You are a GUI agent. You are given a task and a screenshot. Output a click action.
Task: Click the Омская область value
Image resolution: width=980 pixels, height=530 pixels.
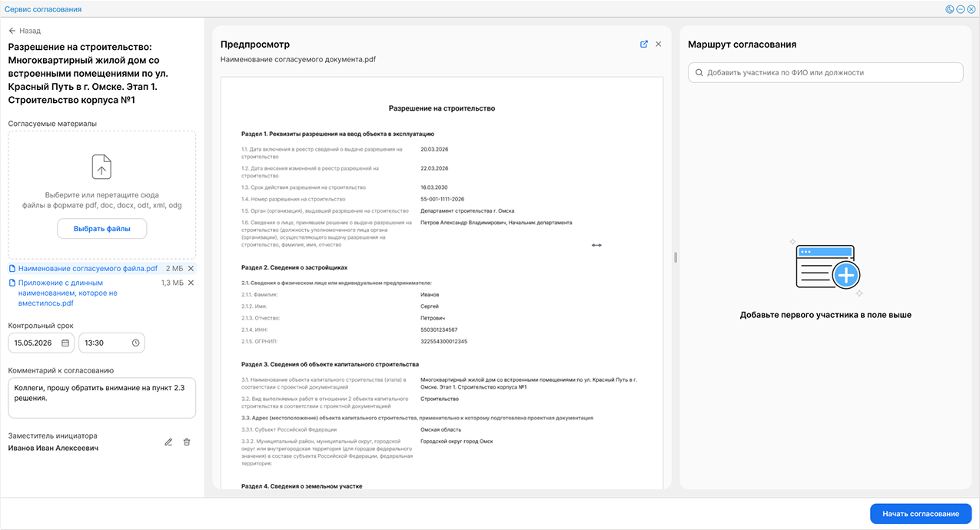[441, 430]
